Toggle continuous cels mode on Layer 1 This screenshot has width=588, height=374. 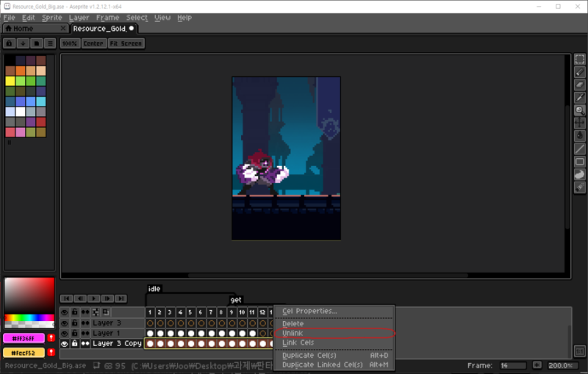point(85,333)
